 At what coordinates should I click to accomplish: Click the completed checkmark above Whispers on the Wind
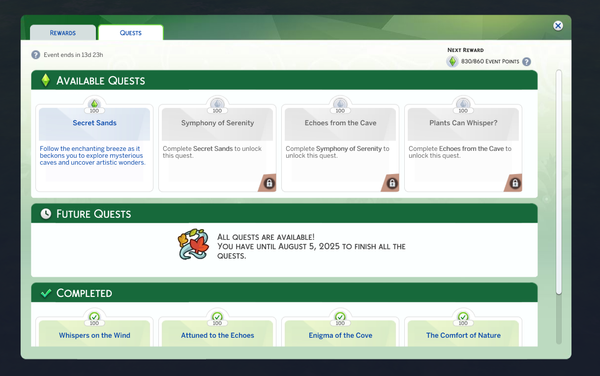[94, 317]
